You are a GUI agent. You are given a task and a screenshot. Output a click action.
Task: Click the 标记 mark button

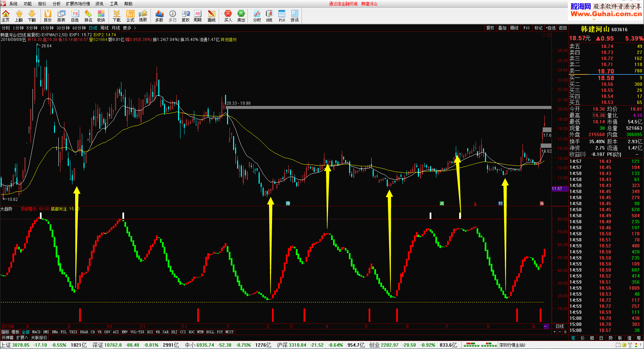point(538,28)
